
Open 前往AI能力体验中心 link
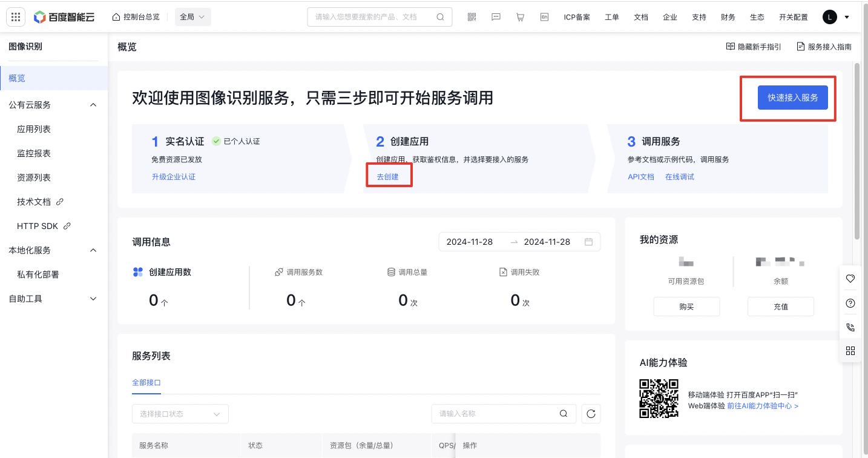click(763, 406)
